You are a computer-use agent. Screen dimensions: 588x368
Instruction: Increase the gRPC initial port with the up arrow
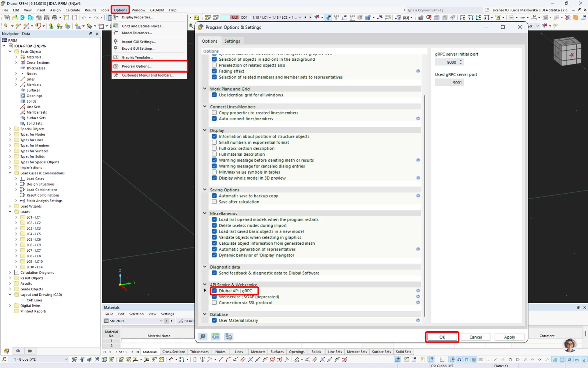pyautogui.click(x=461, y=61)
